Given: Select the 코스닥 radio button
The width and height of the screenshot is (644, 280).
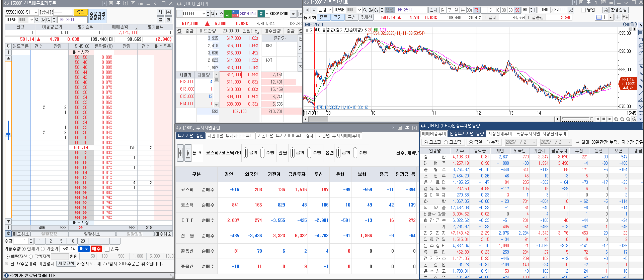Looking at the screenshot, I should (446, 142).
